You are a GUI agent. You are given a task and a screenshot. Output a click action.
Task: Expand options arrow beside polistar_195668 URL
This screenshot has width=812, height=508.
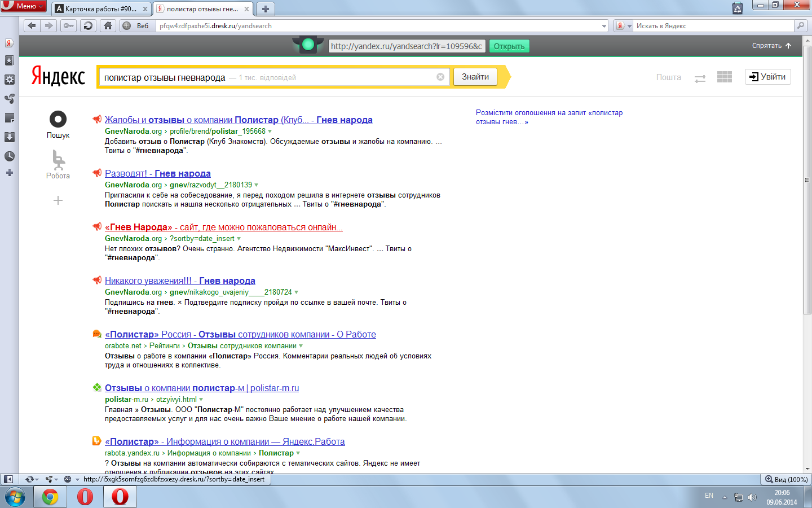pos(270,132)
